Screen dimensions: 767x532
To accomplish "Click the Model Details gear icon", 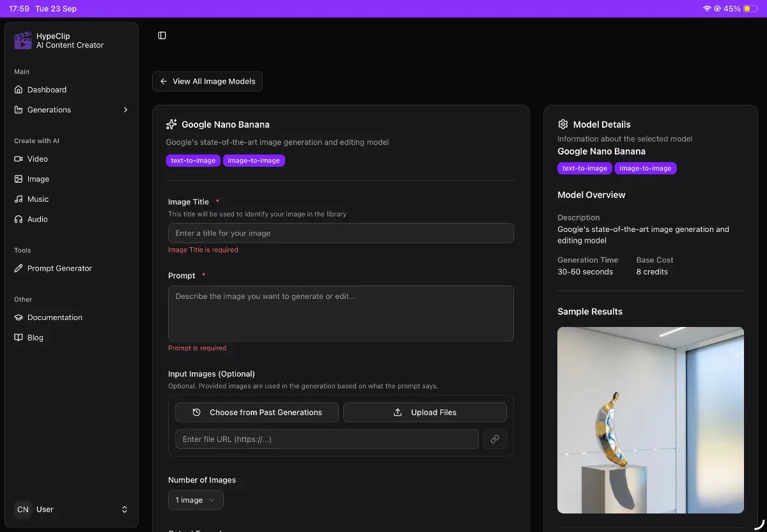I will point(563,125).
